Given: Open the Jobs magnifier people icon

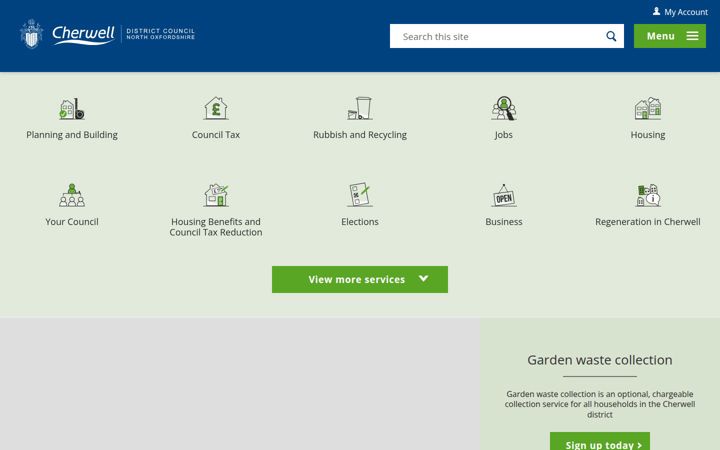Looking at the screenshot, I should (504, 108).
